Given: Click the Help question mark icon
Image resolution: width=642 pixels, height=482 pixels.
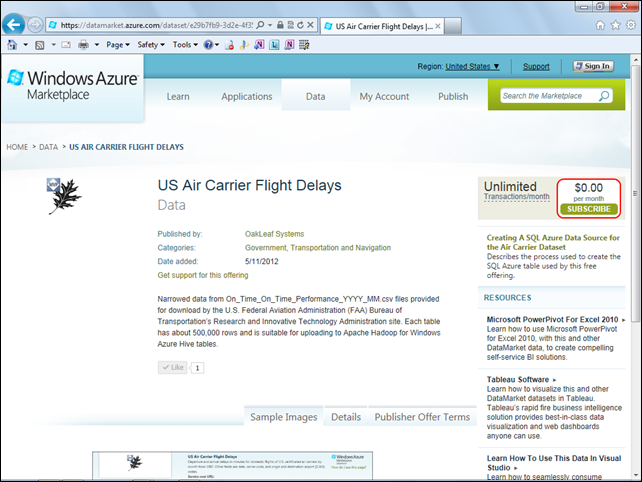Looking at the screenshot, I should 208,45.
